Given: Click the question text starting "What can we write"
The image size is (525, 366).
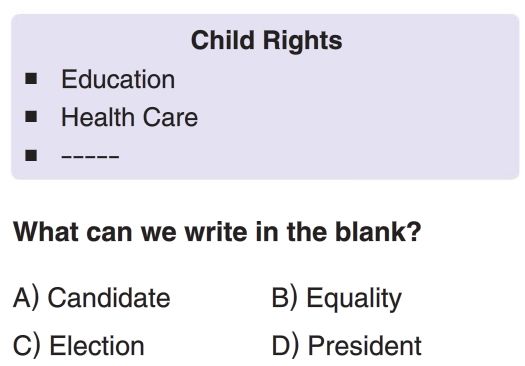Looking at the screenshot, I should pyautogui.click(x=217, y=231).
